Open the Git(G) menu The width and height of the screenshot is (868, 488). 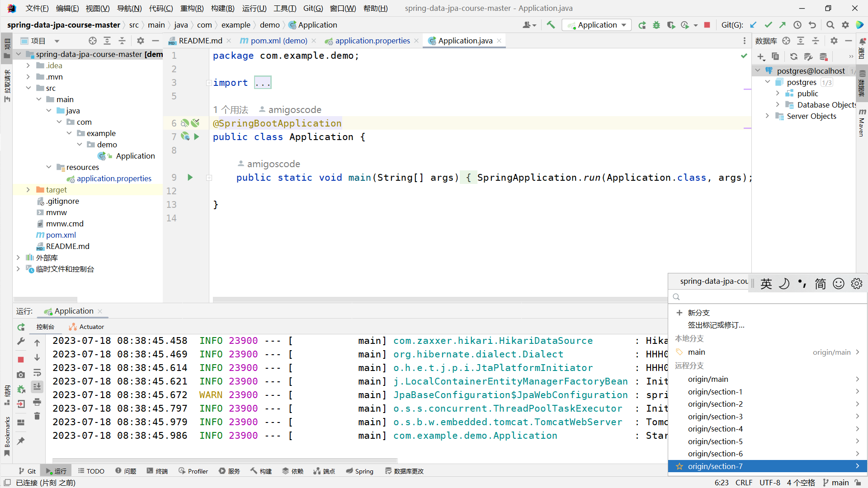click(x=313, y=8)
